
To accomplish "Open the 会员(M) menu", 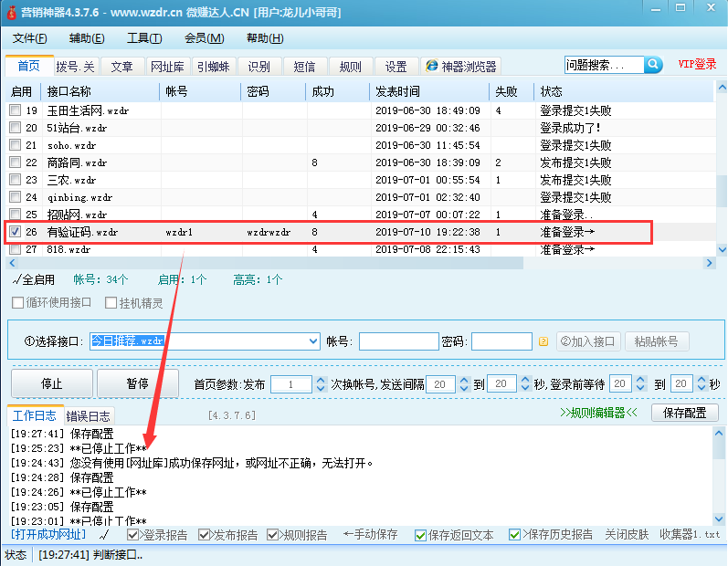I will click(x=205, y=38).
